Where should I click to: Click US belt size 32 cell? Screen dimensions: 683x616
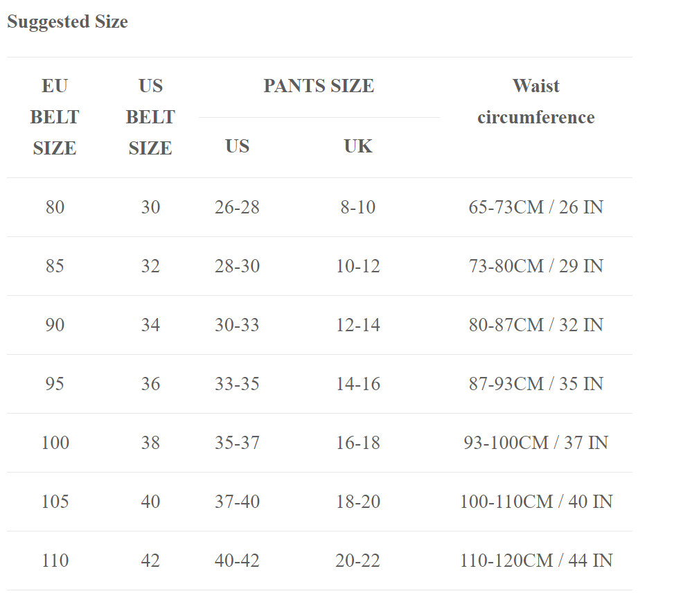coord(150,266)
